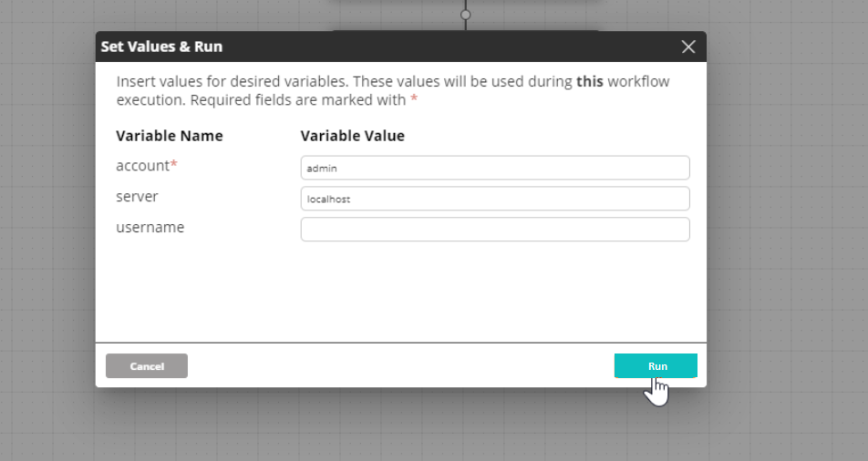Viewport: 868px width, 461px height.
Task: Click the 'Variable Value' column header
Action: 353,136
